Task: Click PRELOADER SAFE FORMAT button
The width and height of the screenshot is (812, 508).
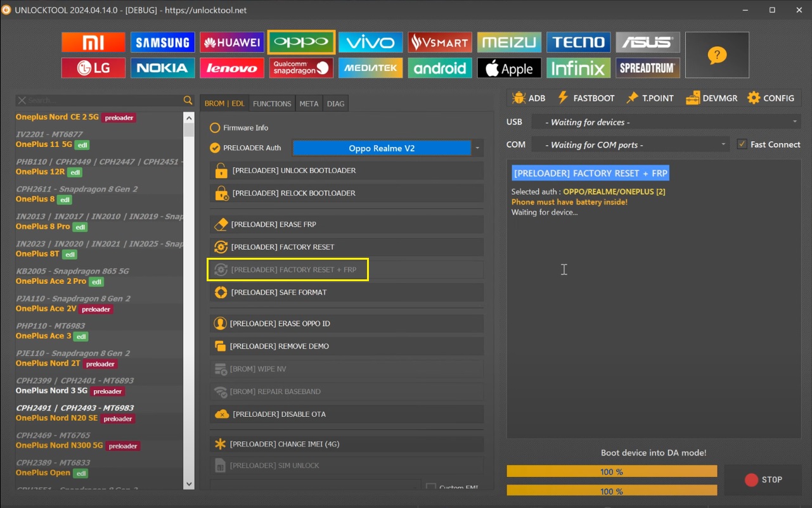Action: pos(346,293)
